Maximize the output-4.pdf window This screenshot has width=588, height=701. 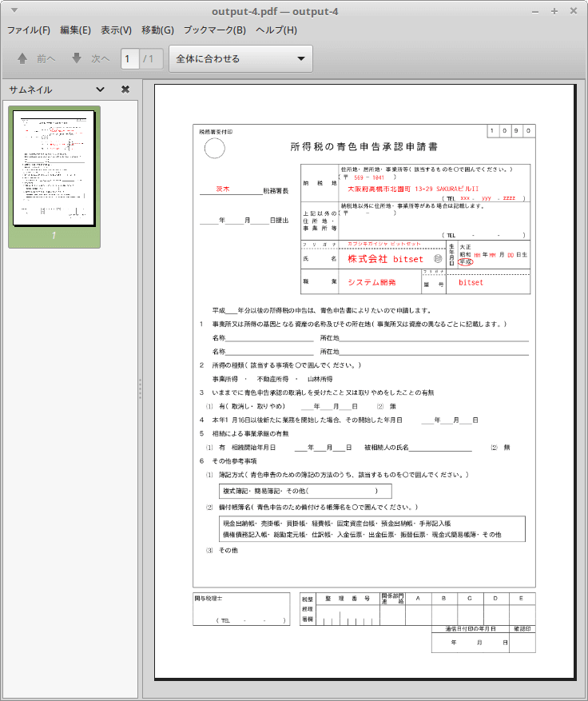(554, 11)
